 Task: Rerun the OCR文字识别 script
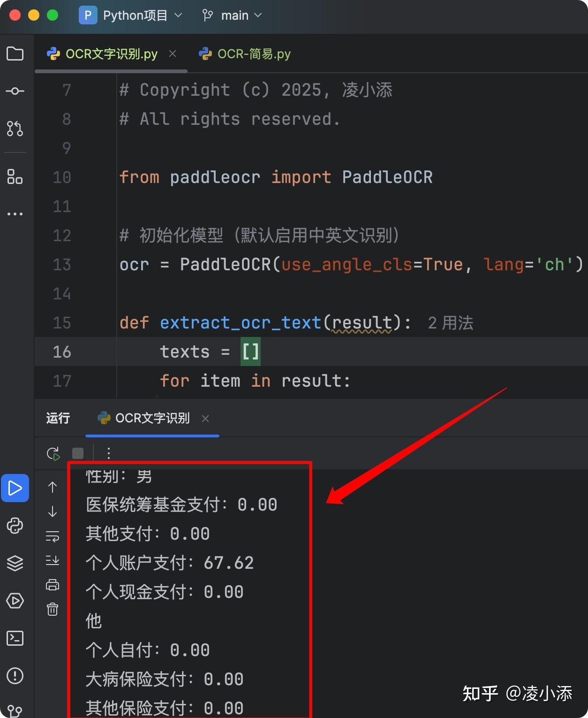[x=53, y=453]
